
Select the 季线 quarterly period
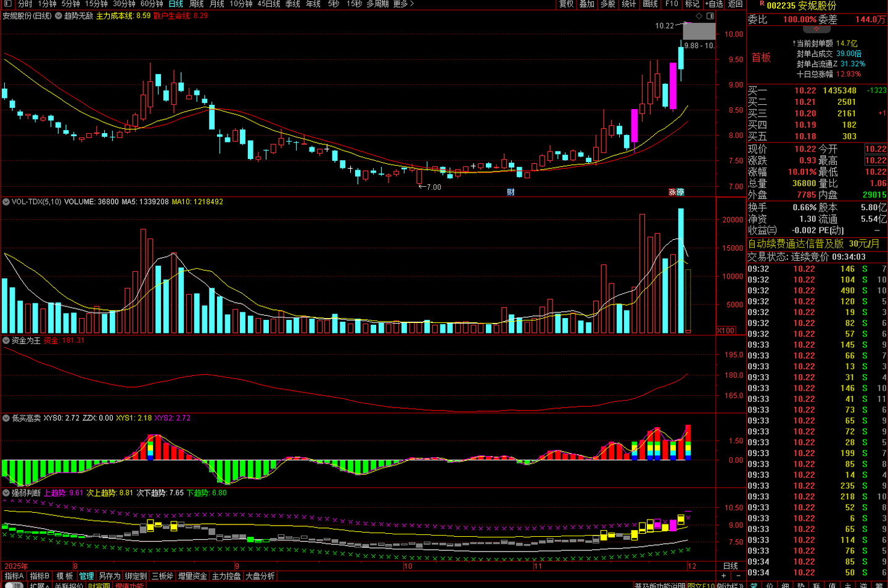(x=292, y=4)
